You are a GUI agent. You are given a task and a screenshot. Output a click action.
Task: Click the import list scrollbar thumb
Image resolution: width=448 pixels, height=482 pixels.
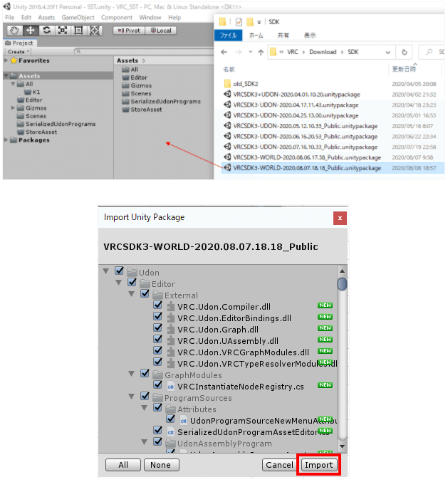pyautogui.click(x=342, y=284)
